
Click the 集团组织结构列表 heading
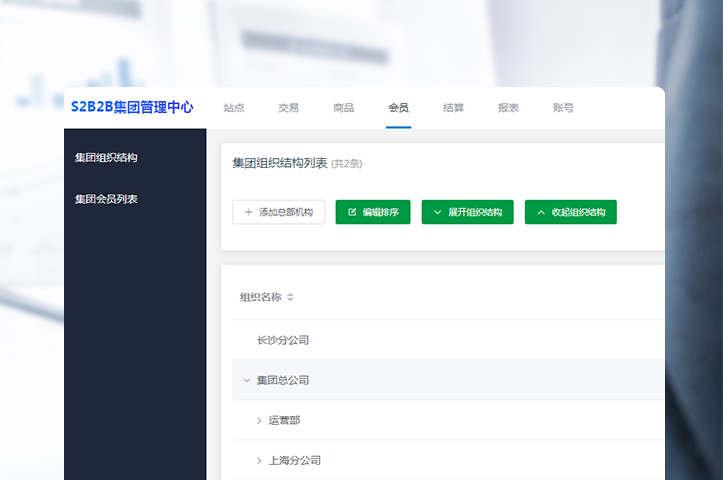click(x=280, y=163)
